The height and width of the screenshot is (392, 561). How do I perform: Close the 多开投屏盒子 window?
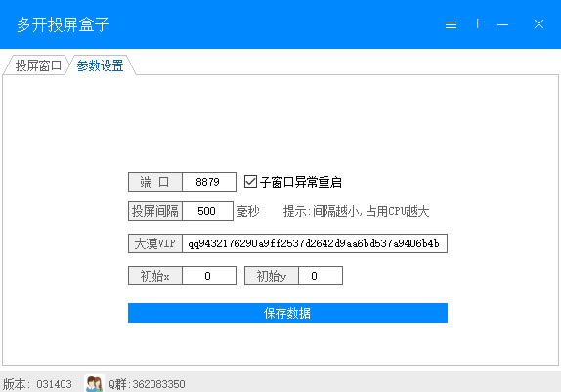point(539,24)
